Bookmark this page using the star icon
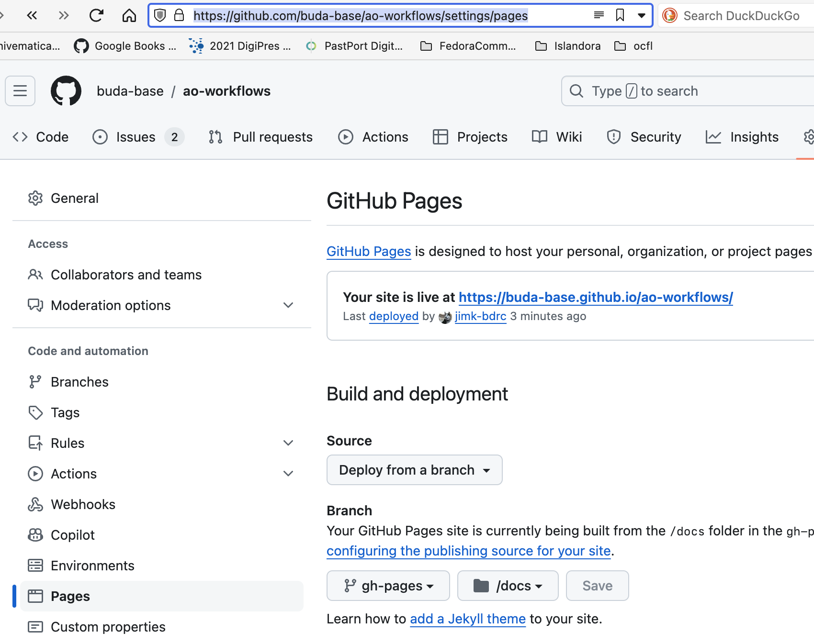 pos(620,15)
